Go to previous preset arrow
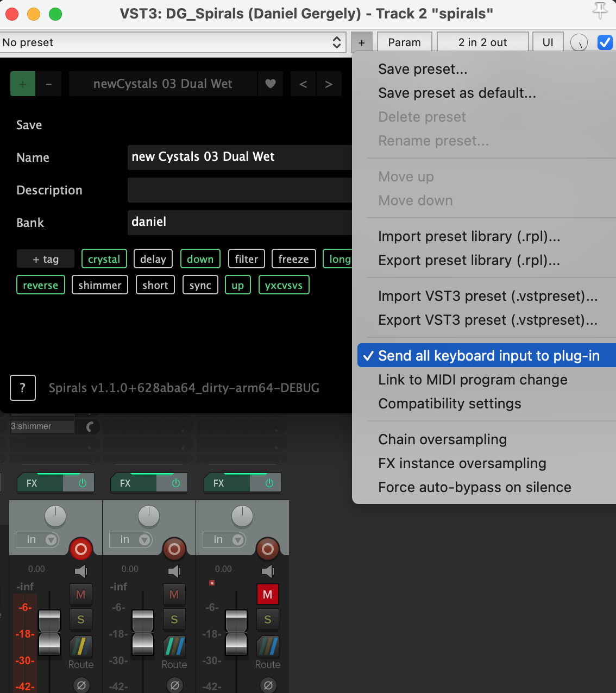 click(303, 84)
